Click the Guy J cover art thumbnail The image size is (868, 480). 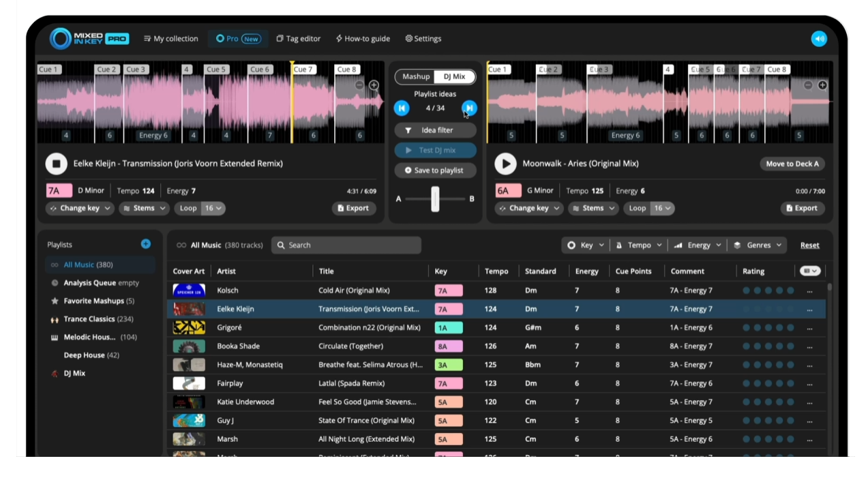tap(189, 421)
